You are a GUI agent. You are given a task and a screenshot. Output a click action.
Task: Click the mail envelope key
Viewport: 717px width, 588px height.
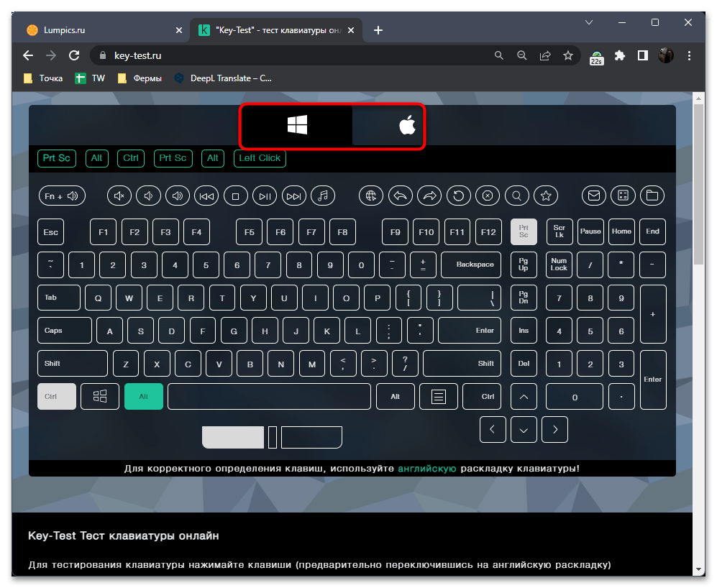coord(594,196)
